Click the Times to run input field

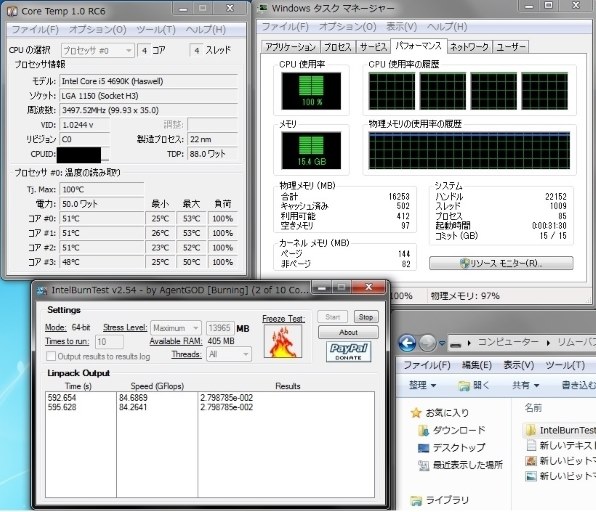[109, 342]
